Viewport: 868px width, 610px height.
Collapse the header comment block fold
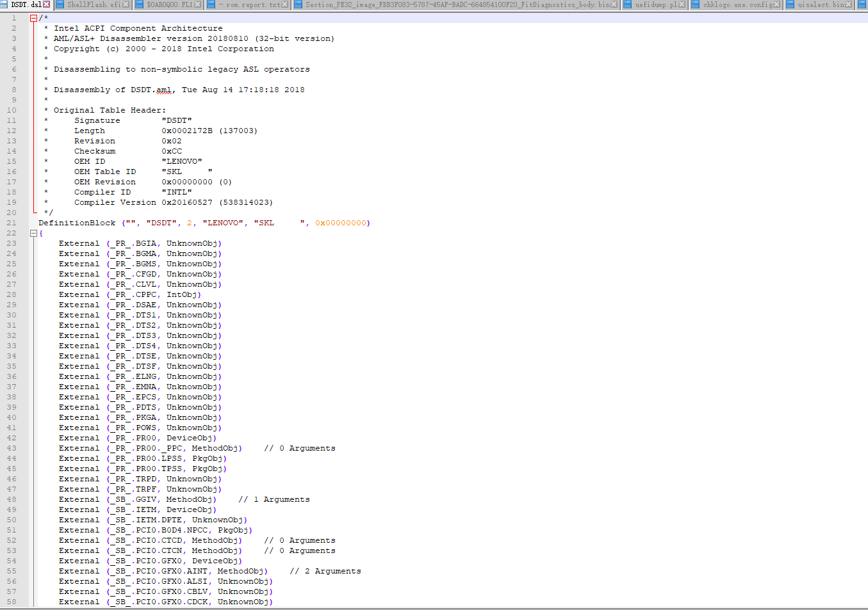pyautogui.click(x=33, y=18)
